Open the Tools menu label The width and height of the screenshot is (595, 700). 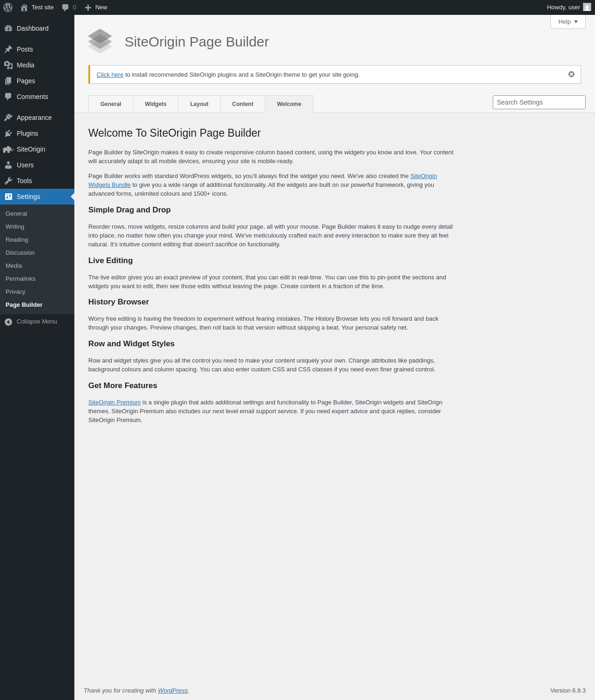(24, 181)
